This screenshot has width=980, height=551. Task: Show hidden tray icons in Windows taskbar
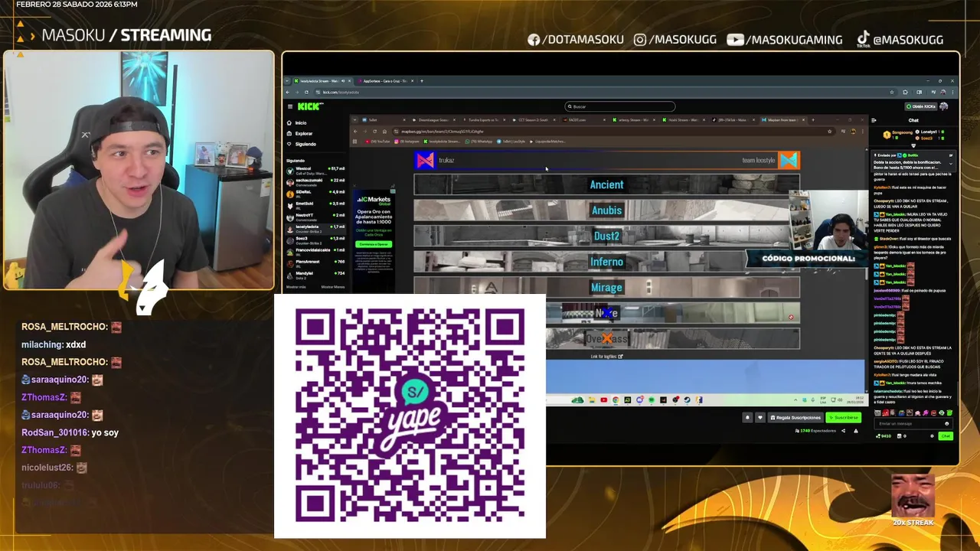click(795, 400)
